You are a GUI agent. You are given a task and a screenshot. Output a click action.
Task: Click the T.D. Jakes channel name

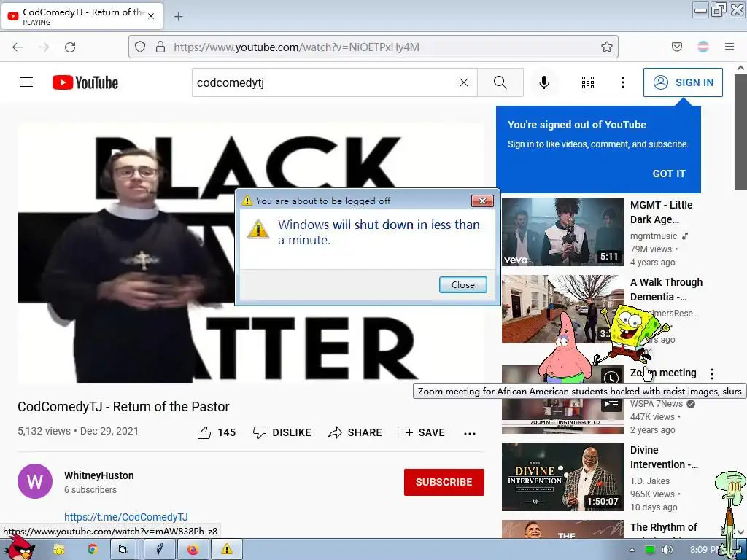[x=650, y=481]
